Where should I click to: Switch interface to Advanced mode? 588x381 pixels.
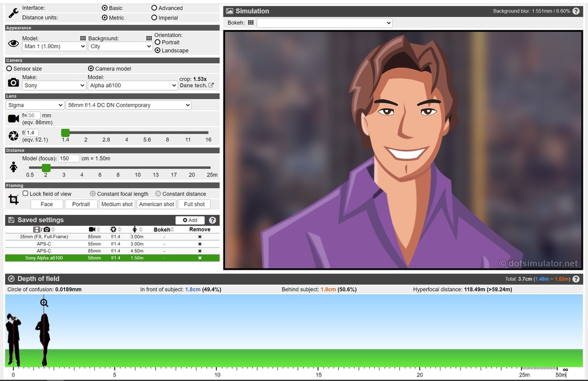pos(154,8)
